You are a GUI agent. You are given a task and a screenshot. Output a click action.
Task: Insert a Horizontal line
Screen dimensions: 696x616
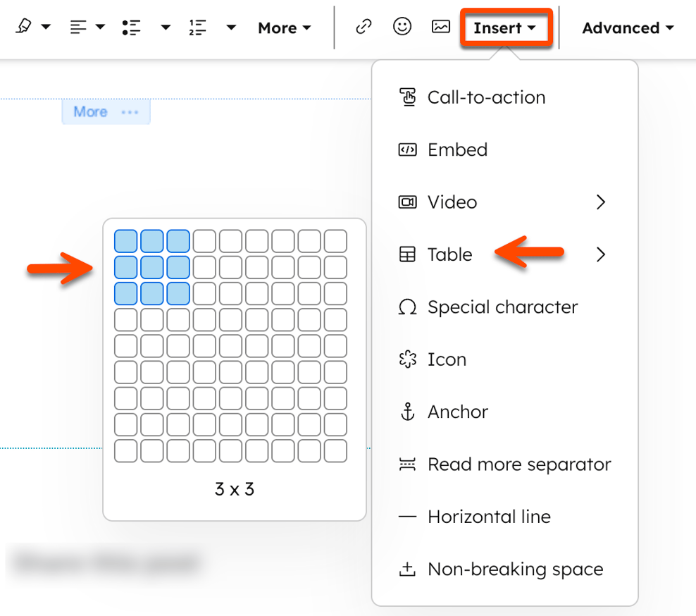click(489, 517)
